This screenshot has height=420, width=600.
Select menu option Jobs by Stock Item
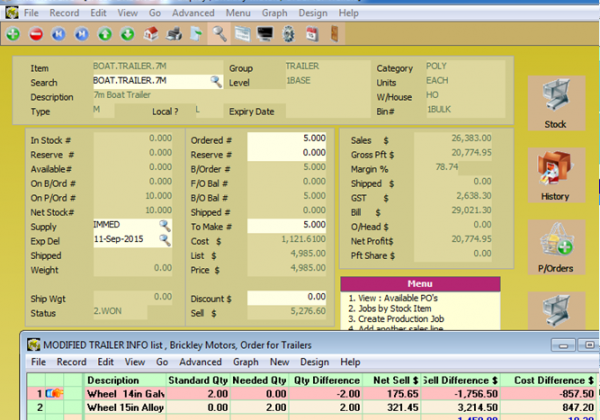[390, 308]
